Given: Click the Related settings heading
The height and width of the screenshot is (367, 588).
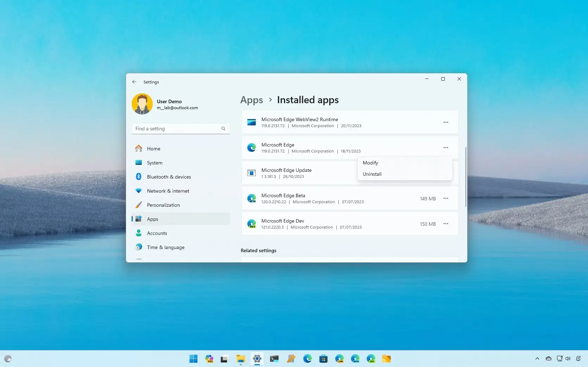Looking at the screenshot, I should (x=259, y=250).
